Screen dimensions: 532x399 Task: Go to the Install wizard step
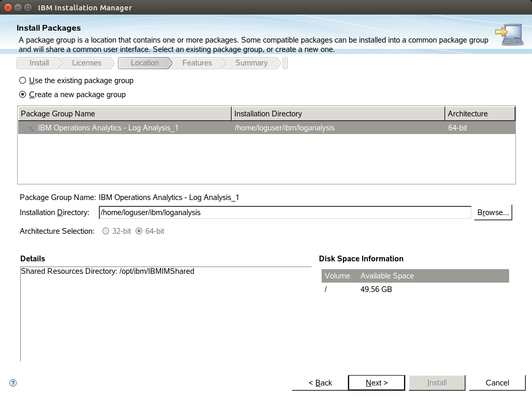coord(39,63)
